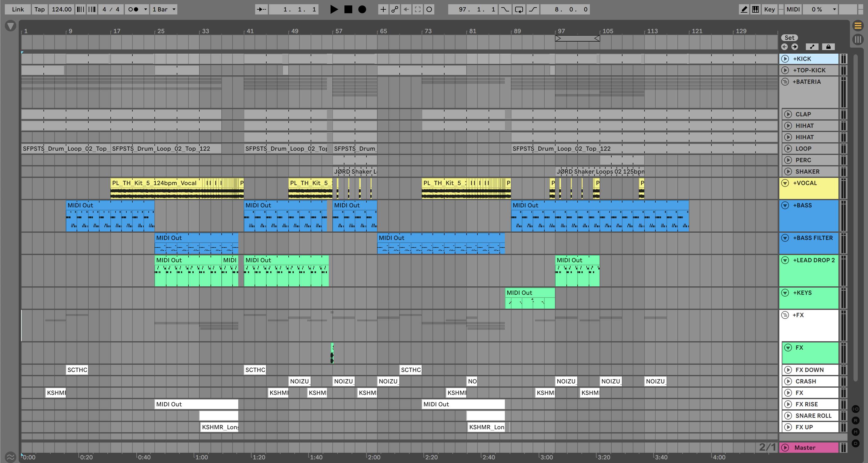Toggle the Computer MIDI Keyboard icon
The image size is (868, 463).
756,9
